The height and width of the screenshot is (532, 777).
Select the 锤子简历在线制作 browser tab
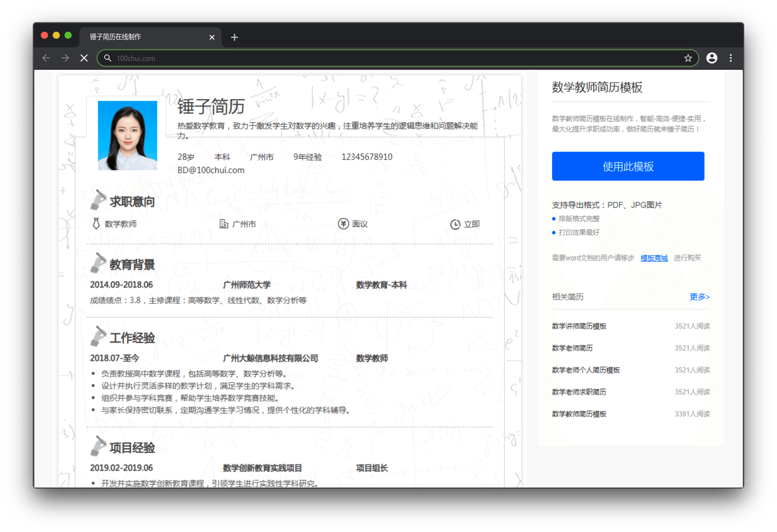coord(150,37)
